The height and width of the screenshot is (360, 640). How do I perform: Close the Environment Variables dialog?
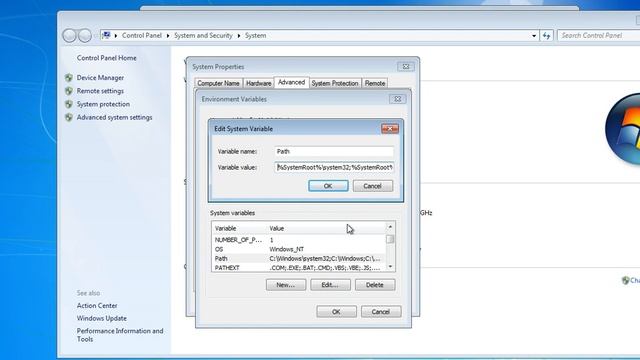(x=397, y=99)
